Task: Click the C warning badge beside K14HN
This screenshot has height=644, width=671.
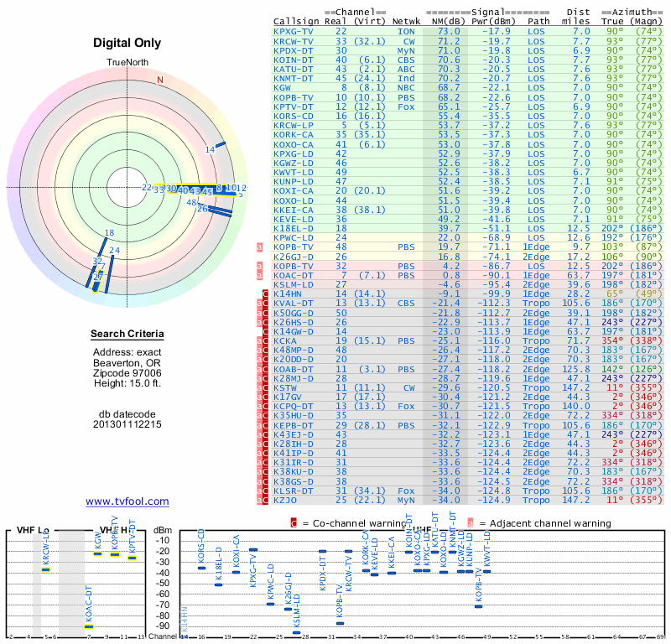Action: click(265, 294)
